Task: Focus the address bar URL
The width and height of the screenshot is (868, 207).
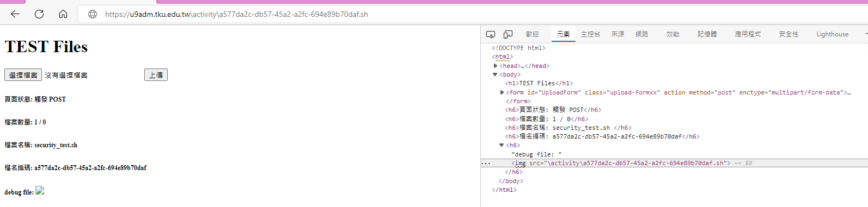Action: click(236, 14)
